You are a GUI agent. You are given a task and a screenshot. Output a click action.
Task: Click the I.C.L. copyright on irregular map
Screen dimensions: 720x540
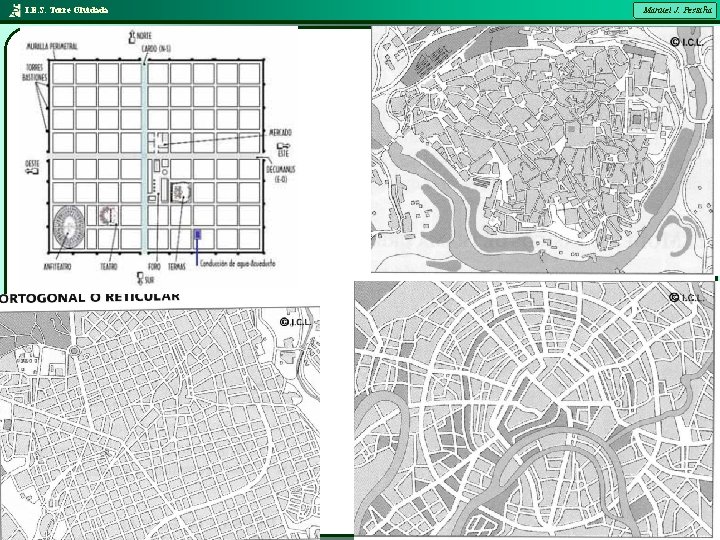(686, 42)
